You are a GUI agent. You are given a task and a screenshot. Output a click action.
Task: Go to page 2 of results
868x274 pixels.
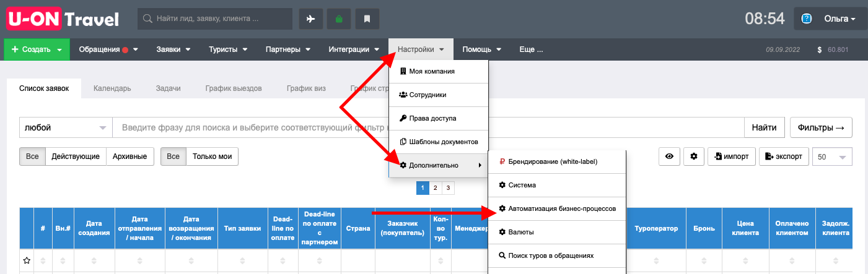click(x=435, y=187)
